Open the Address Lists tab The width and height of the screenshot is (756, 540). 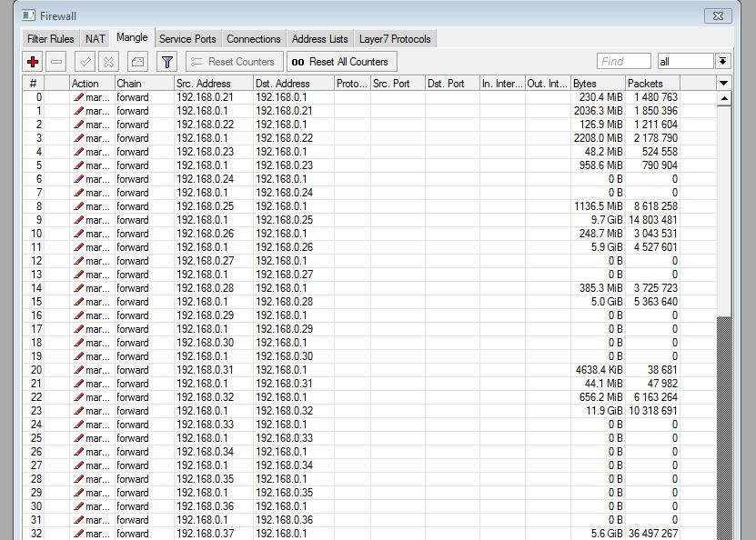click(319, 39)
